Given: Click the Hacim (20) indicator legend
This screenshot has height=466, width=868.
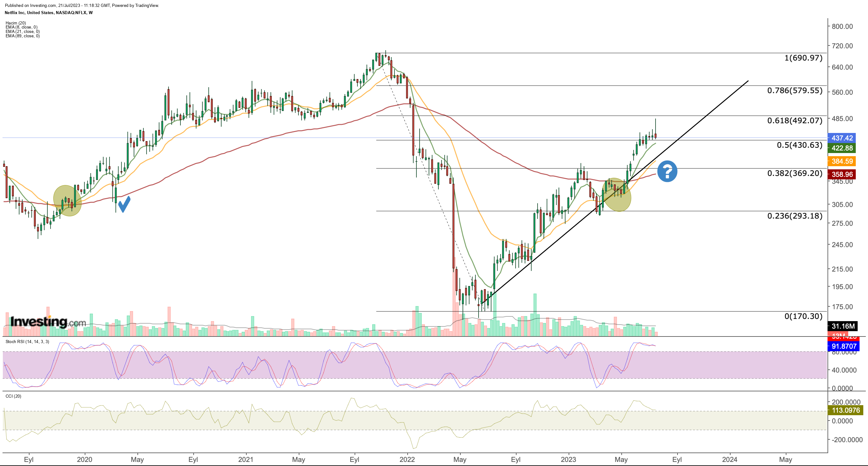Looking at the screenshot, I should 15,23.
